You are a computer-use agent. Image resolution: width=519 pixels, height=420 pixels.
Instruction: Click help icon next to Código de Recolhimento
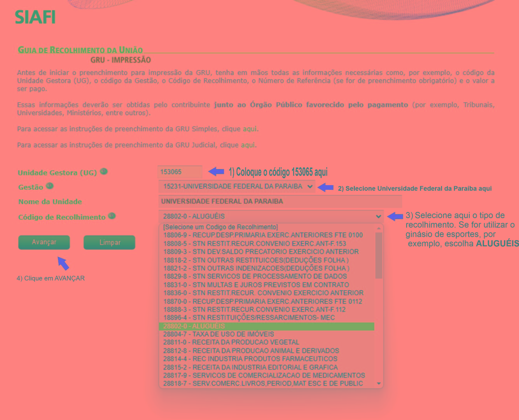pyautogui.click(x=112, y=216)
